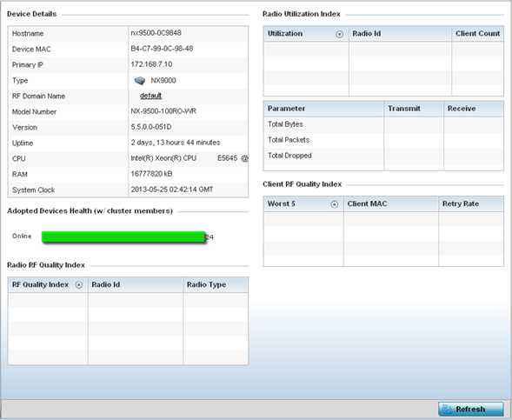The width and height of the screenshot is (512, 420).
Task: Click the Radio Id header in RF Quality table
Action: [136, 285]
